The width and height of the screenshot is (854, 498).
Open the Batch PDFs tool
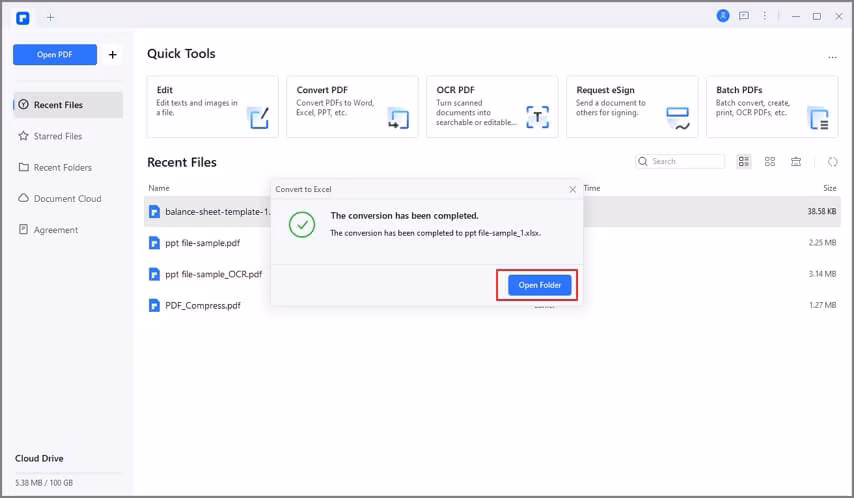pyautogui.click(x=771, y=106)
